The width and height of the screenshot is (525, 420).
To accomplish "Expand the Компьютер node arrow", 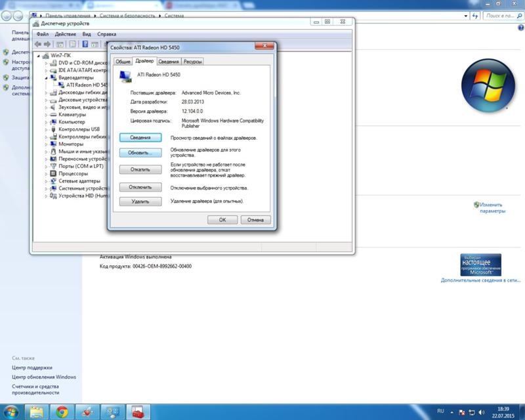I will tap(46, 122).
